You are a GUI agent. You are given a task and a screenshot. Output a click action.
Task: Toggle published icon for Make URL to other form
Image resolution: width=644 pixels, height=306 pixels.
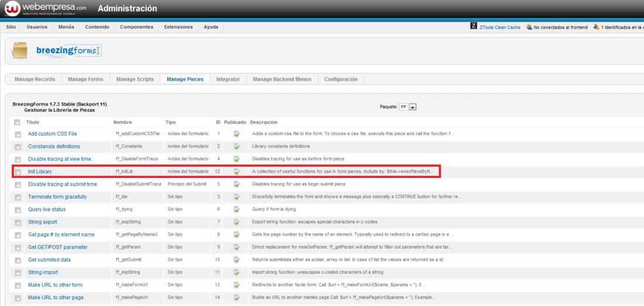pyautogui.click(x=237, y=285)
